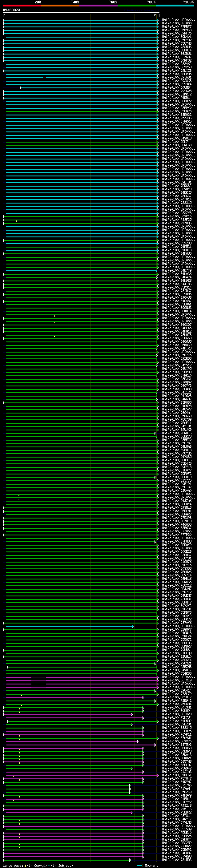This screenshot has width=197, height=868.
Task: Choose the UniRef100_Q8NAJ6 entry
Action: (176, 433)
